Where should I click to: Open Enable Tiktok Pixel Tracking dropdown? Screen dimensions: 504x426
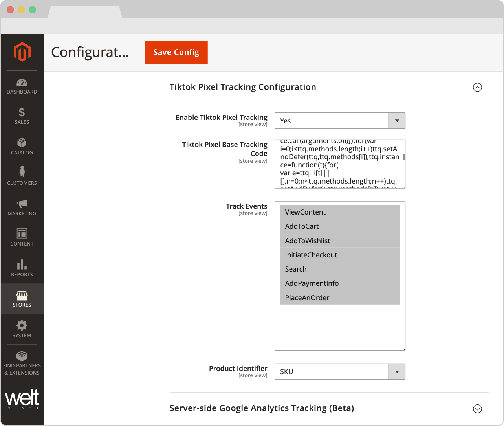click(x=340, y=121)
